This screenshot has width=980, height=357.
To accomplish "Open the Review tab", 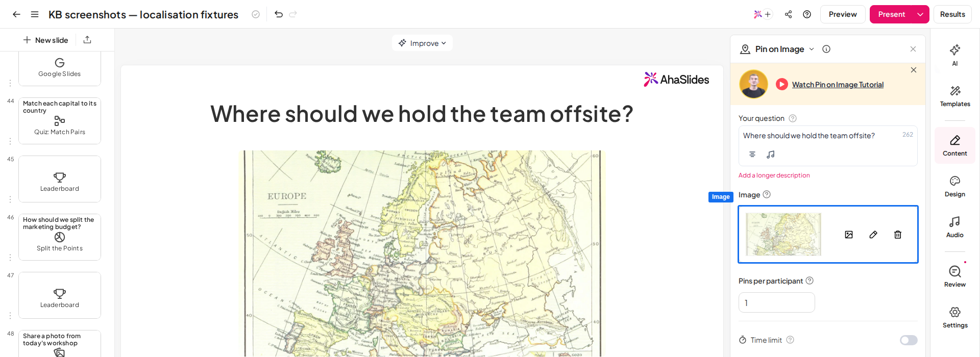I will pos(955,276).
